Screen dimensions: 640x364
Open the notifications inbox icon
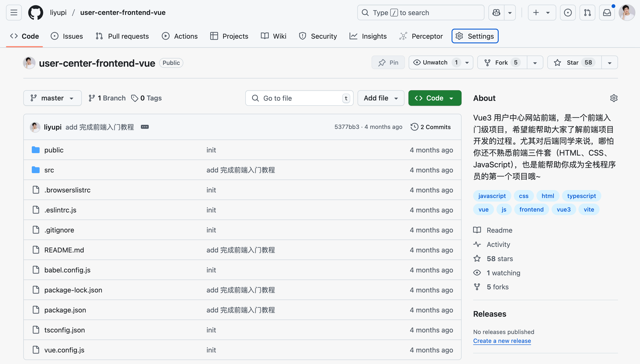pyautogui.click(x=607, y=12)
